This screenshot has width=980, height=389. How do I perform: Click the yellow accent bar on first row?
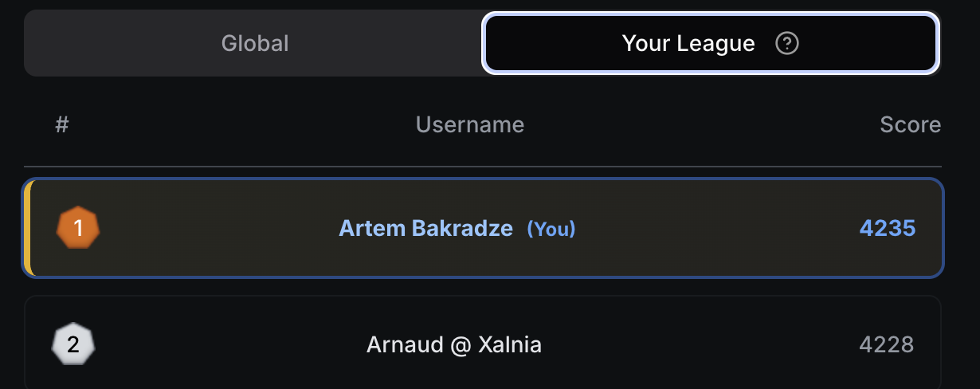tap(28, 229)
